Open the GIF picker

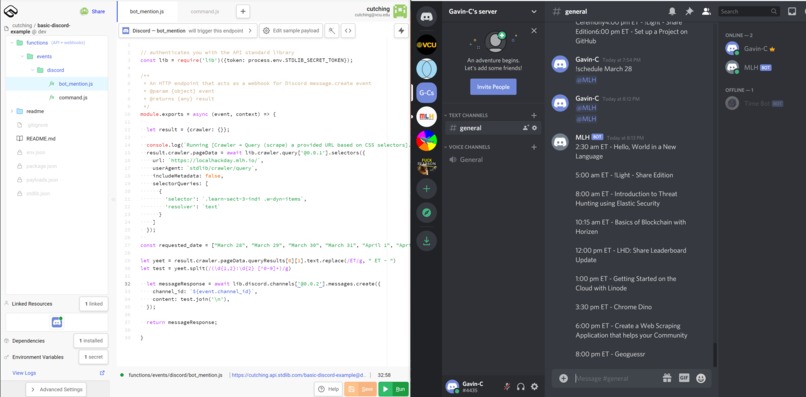point(684,378)
